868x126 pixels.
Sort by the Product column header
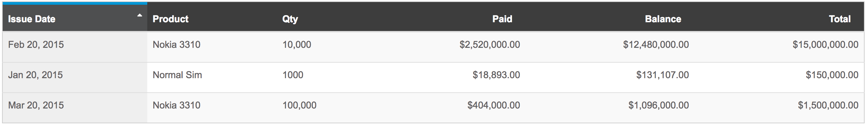171,19
